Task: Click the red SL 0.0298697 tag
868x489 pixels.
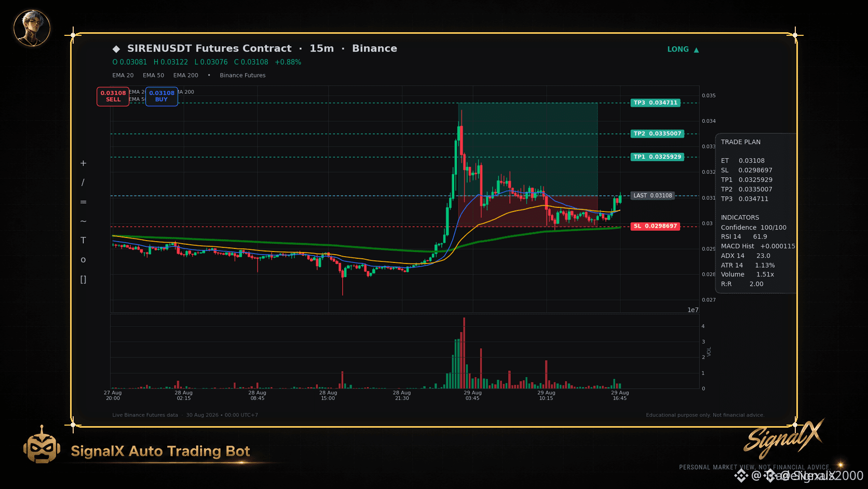Action: coord(655,226)
